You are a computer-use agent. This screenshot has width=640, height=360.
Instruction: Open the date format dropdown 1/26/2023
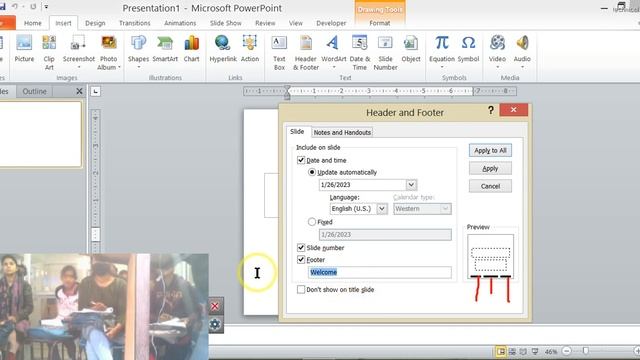411,184
